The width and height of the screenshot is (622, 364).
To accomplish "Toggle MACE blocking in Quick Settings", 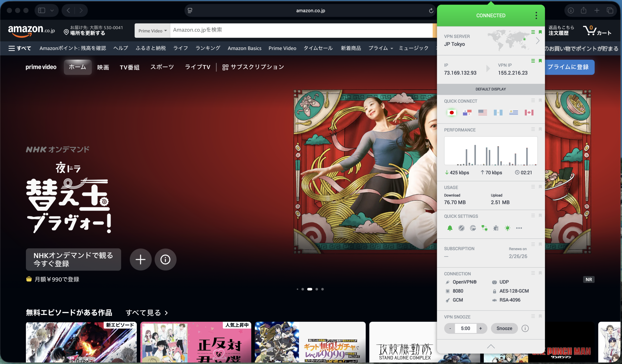I will point(461,228).
